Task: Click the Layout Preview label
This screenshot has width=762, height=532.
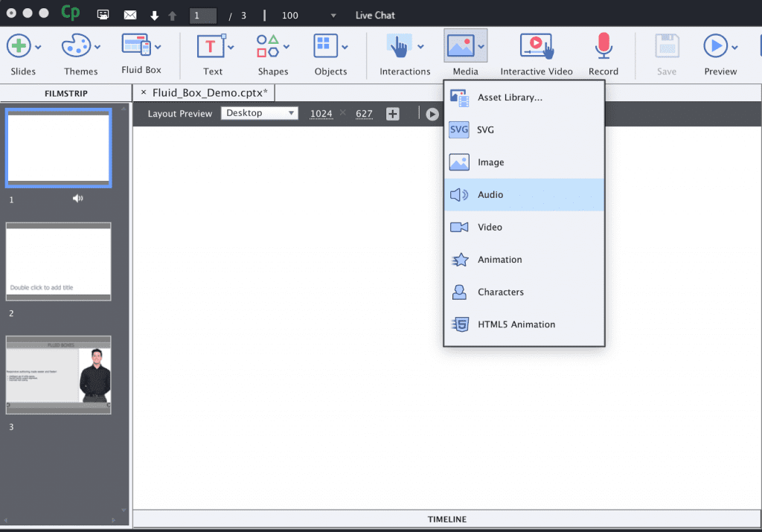Action: (x=180, y=114)
